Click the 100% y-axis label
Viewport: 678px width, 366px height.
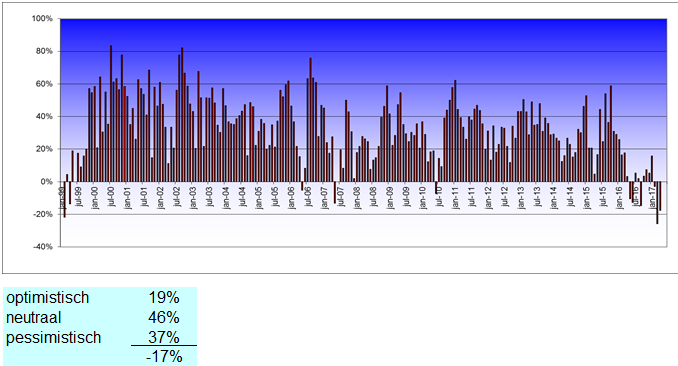pyautogui.click(x=42, y=19)
